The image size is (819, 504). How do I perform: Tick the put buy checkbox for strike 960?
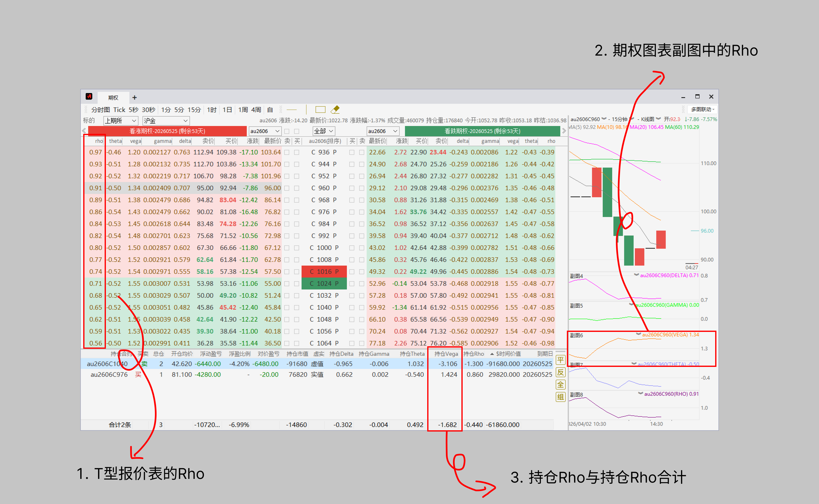[x=352, y=188]
